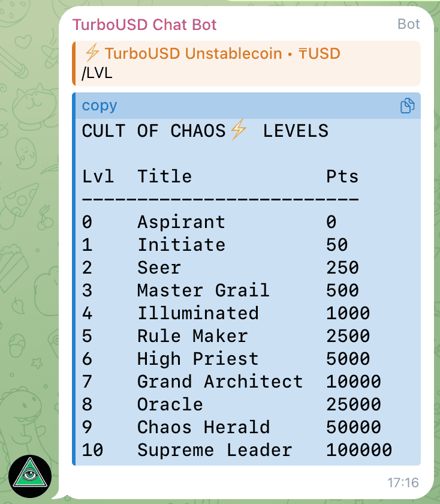Image resolution: width=440 pixels, height=504 pixels.
Task: Click the Illuminated level title
Action: [198, 313]
